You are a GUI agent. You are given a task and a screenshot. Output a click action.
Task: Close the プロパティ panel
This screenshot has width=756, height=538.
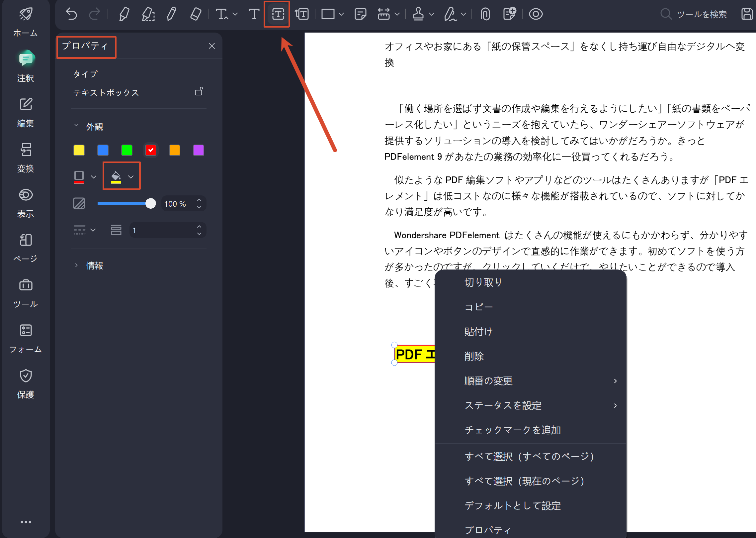point(212,46)
